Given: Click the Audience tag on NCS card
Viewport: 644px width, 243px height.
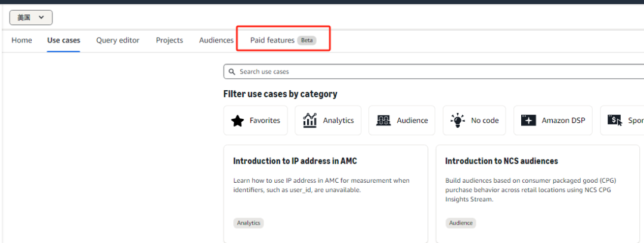Looking at the screenshot, I should click(x=460, y=223).
